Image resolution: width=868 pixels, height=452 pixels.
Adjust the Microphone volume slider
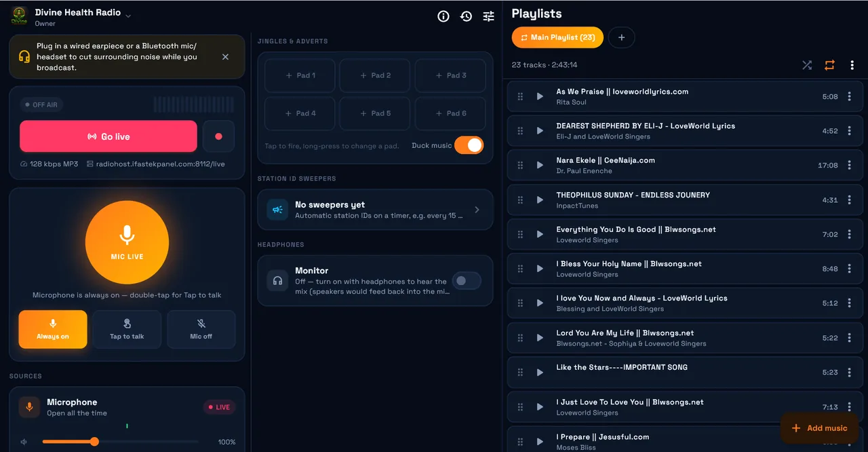coord(121,442)
